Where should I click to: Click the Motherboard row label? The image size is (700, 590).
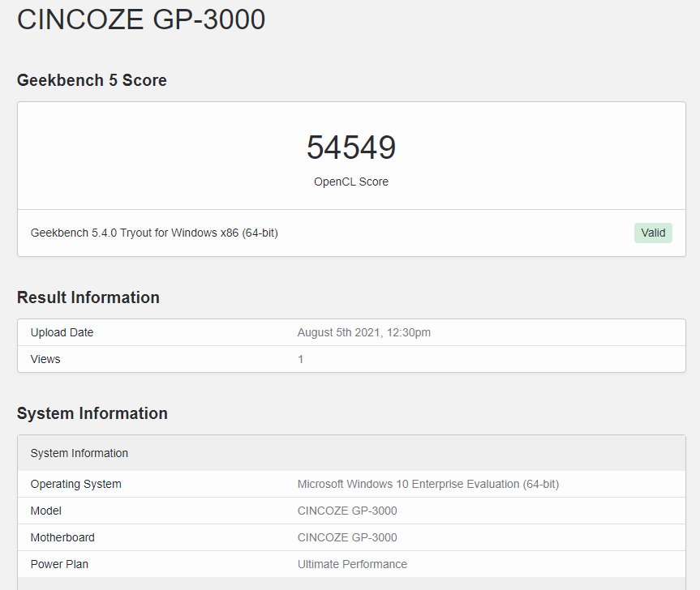coord(62,538)
